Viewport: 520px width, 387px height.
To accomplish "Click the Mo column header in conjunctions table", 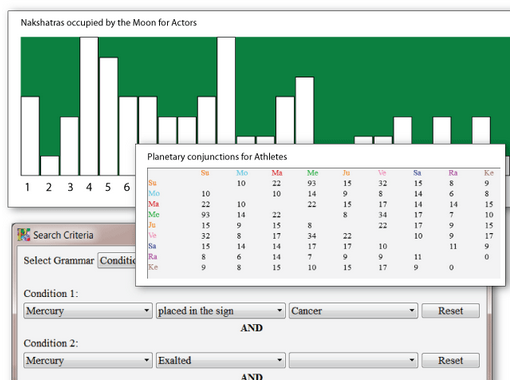I will point(242,173).
